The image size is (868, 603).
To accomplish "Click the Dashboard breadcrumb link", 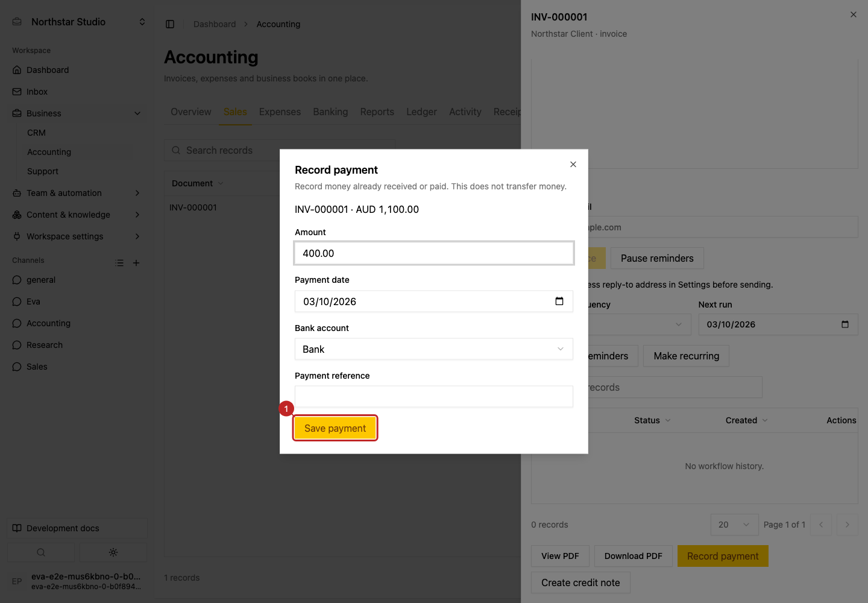I will pos(215,24).
